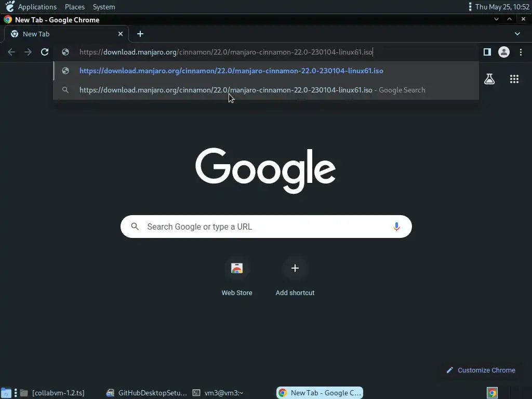532x399 pixels.
Task: Click globe icon in address bar
Action: pyautogui.click(x=65, y=52)
